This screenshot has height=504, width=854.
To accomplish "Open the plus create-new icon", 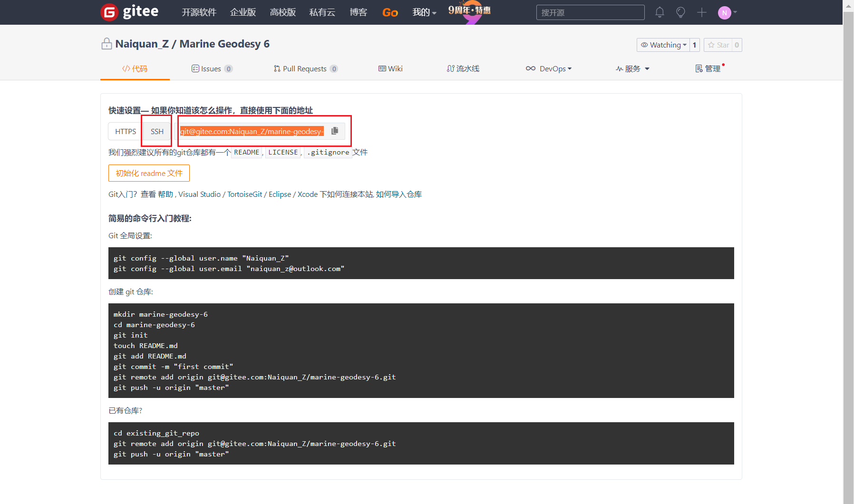I will 702,12.
